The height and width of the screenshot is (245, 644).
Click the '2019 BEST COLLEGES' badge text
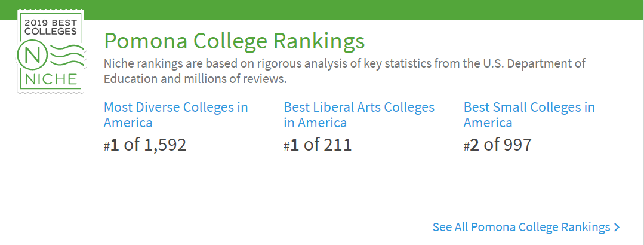pos(51,26)
